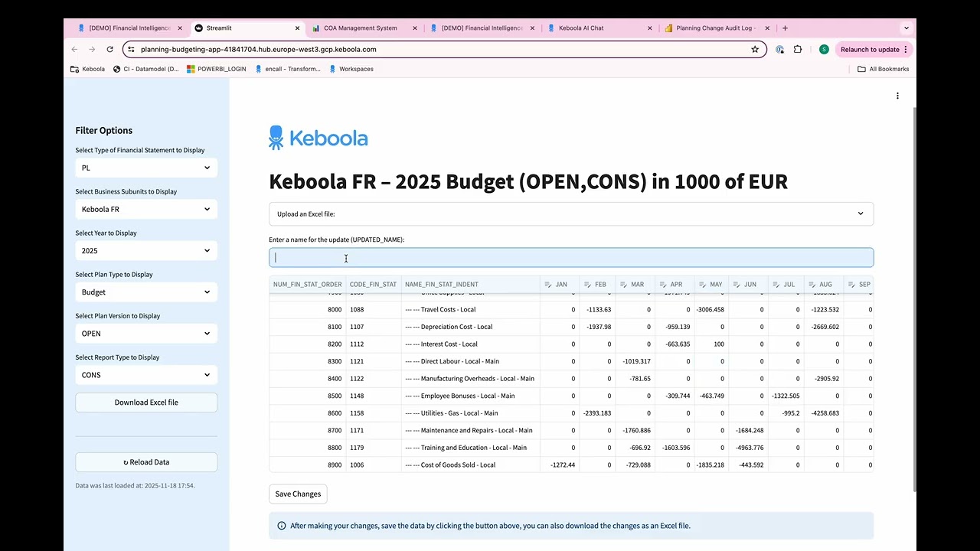Click MAY column header edit icon
The width and height of the screenshot is (980, 551).
[702, 285]
